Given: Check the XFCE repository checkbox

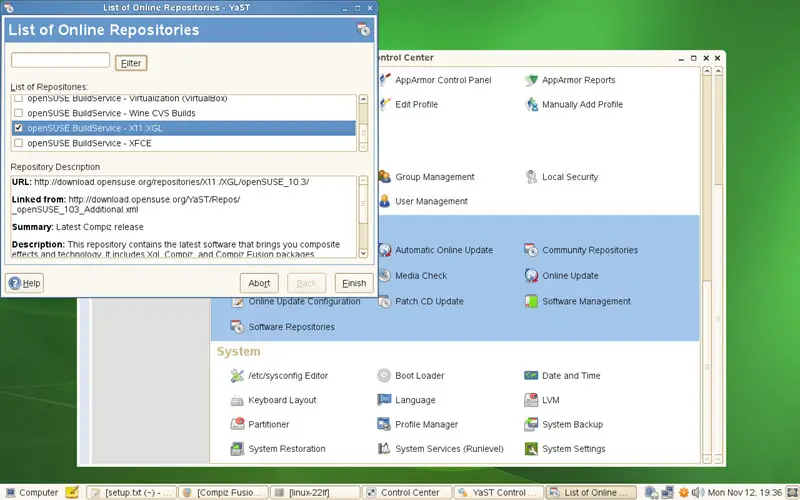Looking at the screenshot, I should [x=18, y=143].
